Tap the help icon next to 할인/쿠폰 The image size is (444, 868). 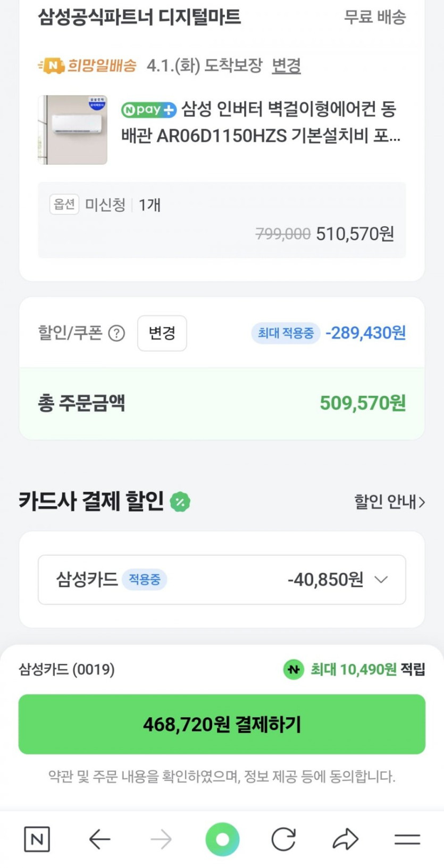(x=116, y=334)
